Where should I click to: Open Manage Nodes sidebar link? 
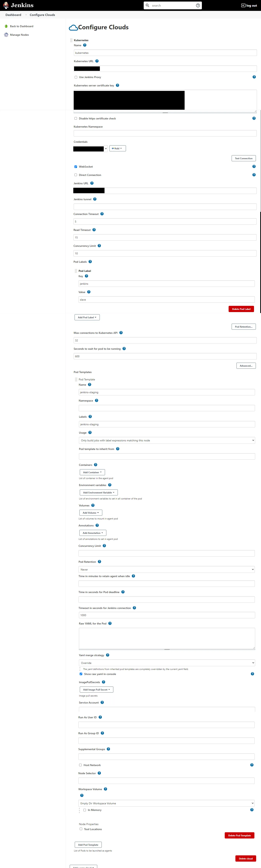pos(20,35)
